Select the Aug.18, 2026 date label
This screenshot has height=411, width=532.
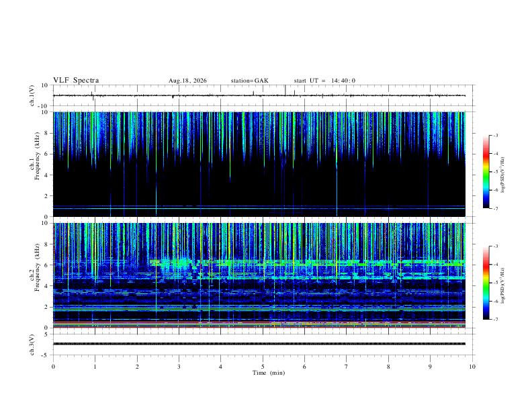point(187,81)
